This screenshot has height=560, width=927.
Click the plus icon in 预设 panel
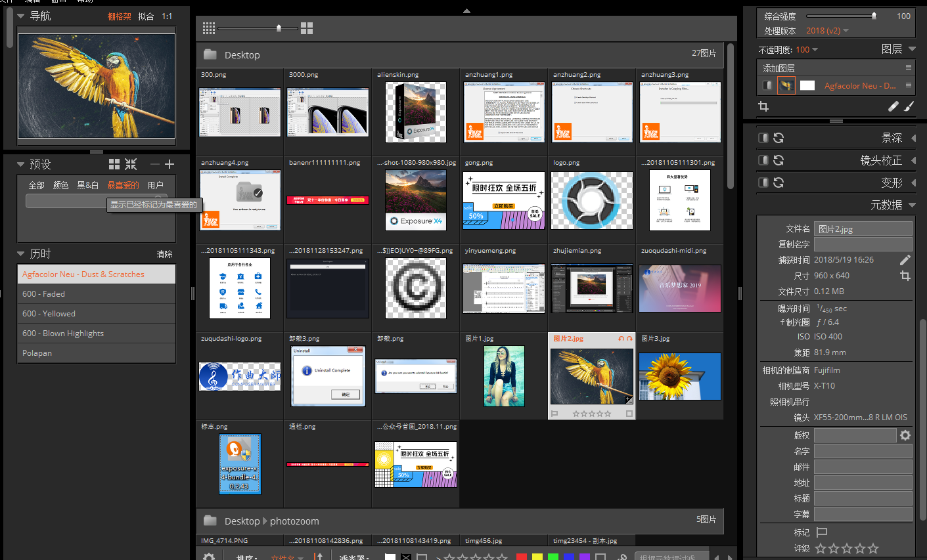click(170, 164)
